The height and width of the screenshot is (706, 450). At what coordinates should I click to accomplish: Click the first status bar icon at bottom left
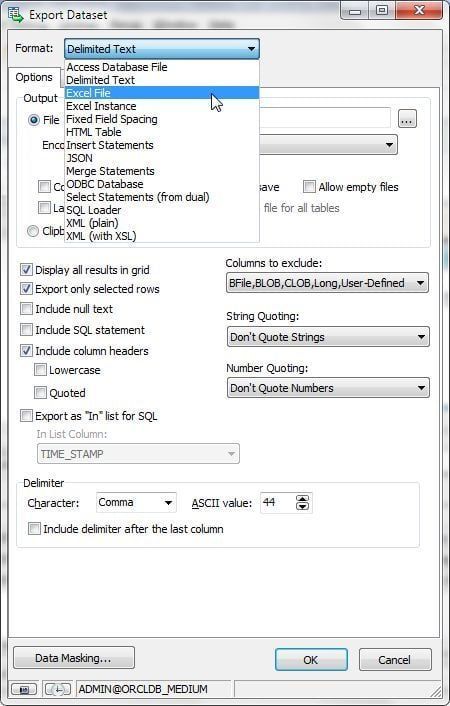point(24,689)
